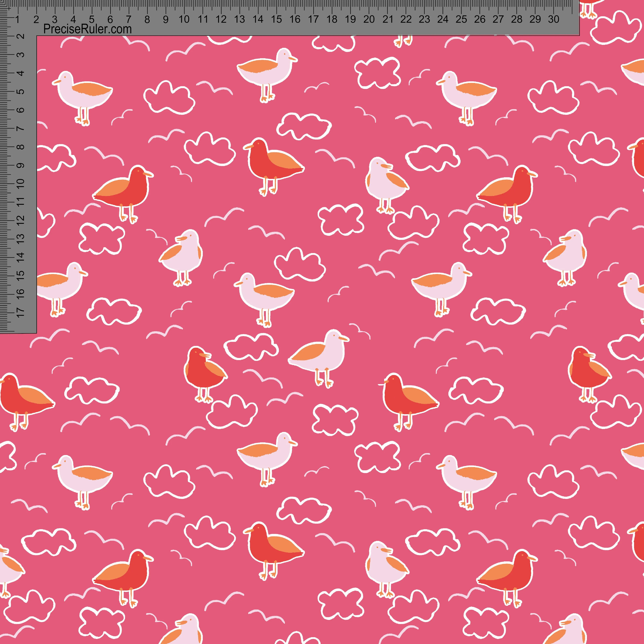Screen dimensions: 644x644
Task: Click the PreciseRuler.com text on the ruler
Action: click(x=88, y=29)
